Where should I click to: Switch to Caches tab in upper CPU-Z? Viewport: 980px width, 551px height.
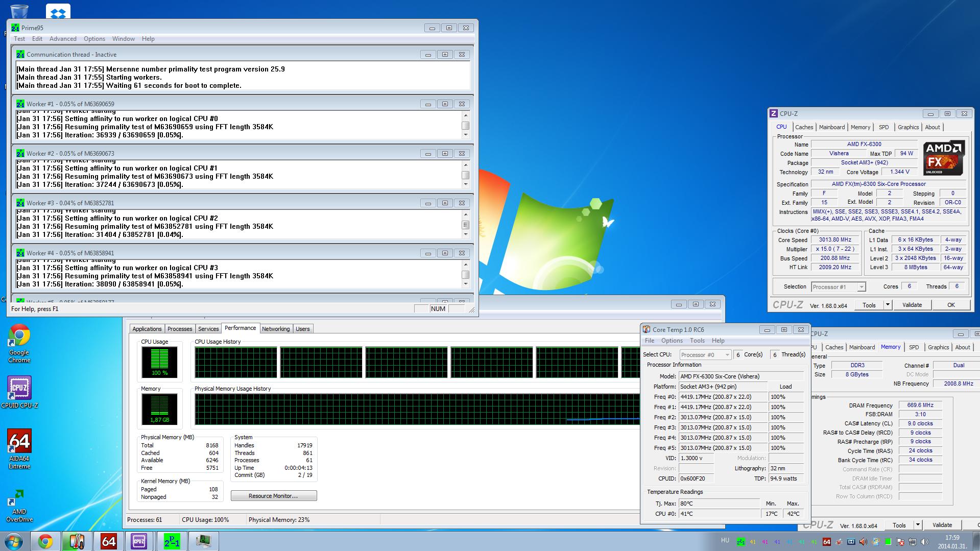tap(804, 127)
